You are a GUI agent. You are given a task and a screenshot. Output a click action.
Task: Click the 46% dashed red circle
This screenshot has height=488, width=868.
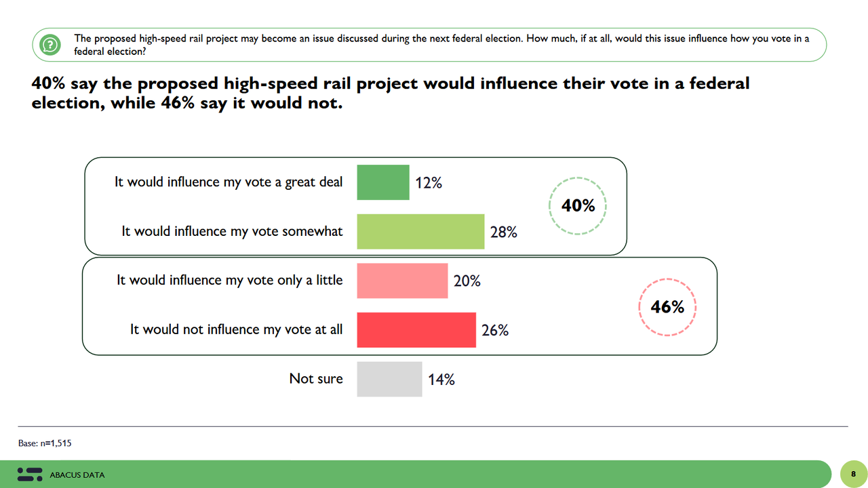point(667,307)
